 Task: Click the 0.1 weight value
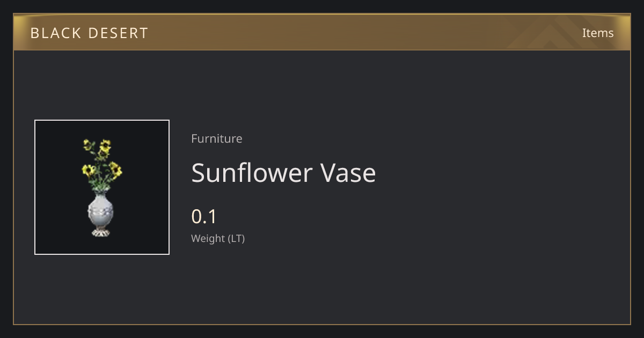click(x=204, y=217)
